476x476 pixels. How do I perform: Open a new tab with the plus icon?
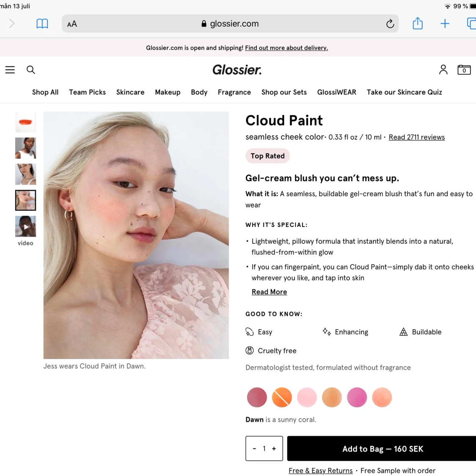(x=445, y=23)
